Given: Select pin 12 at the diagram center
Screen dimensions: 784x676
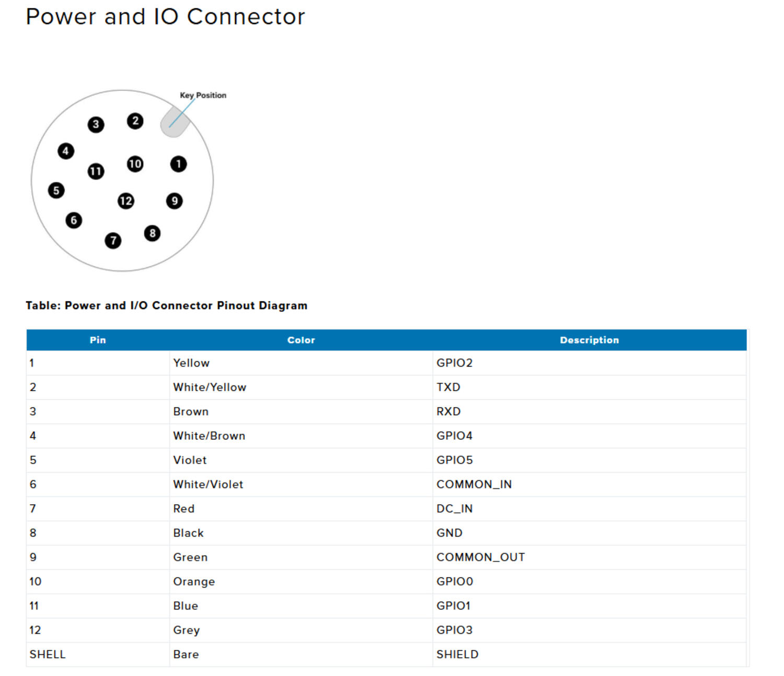Looking at the screenshot, I should [x=125, y=201].
